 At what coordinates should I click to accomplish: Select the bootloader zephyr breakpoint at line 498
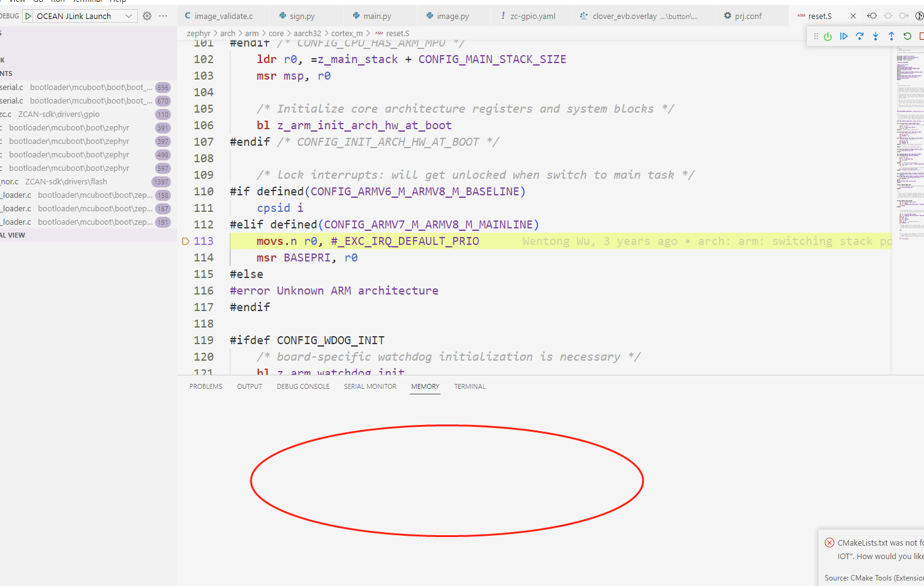point(88,155)
